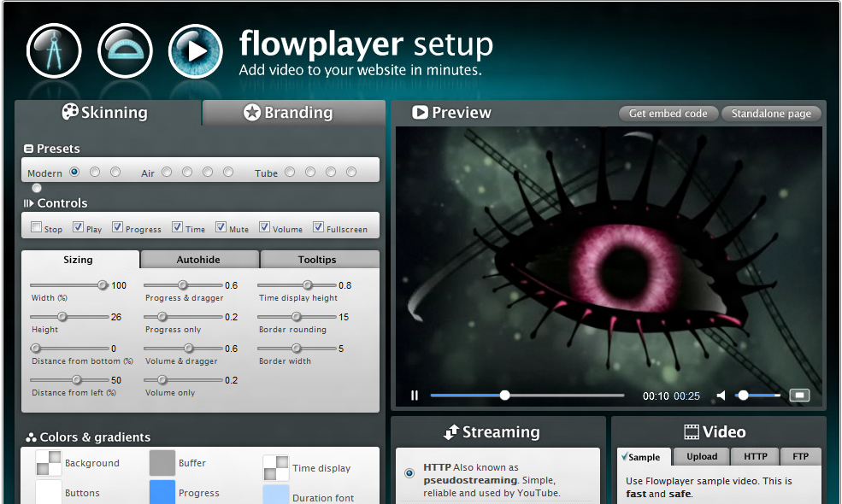
Task: Click the Volume only slider handle
Action: tap(162, 380)
